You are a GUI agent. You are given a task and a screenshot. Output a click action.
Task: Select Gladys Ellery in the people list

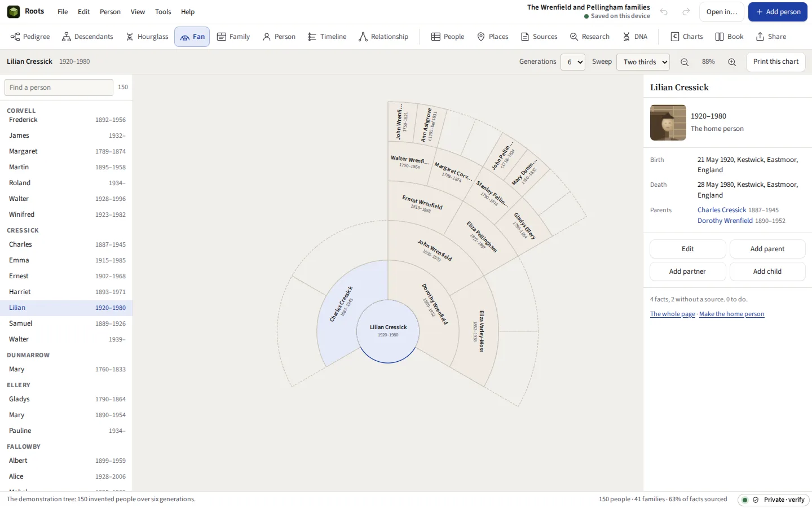67,399
